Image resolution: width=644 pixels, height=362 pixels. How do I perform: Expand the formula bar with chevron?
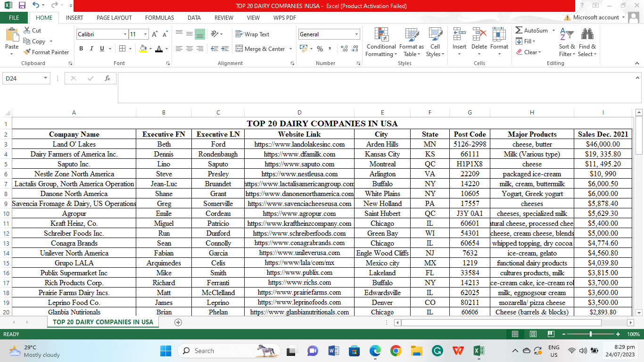pyautogui.click(x=637, y=78)
